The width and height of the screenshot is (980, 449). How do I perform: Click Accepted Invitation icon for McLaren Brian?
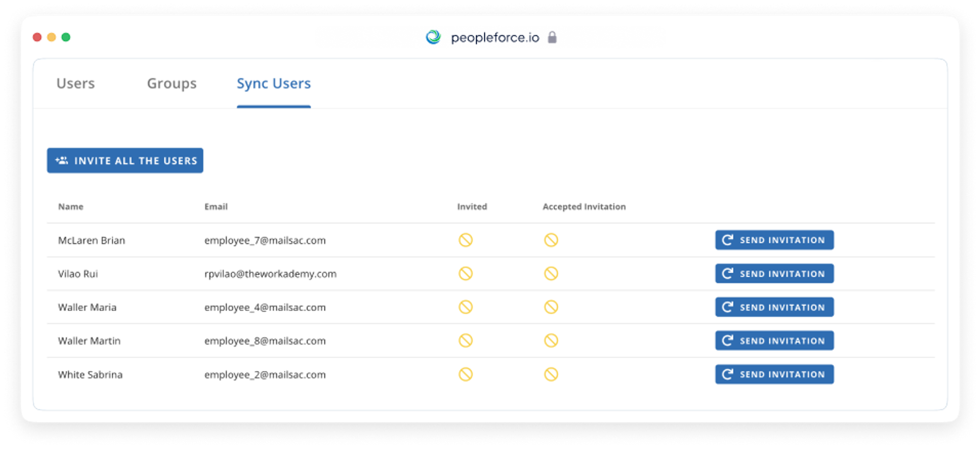point(551,240)
